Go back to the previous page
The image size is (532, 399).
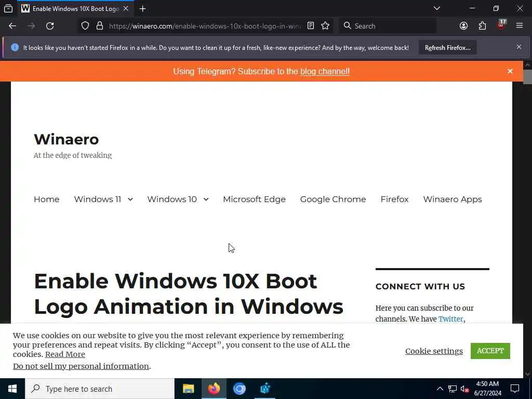coord(12,26)
